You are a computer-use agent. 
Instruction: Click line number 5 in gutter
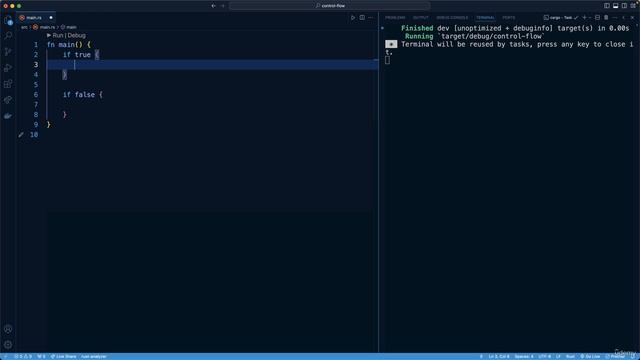[x=36, y=85]
